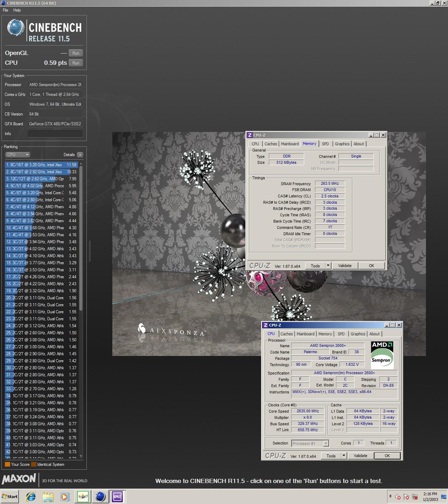Select ranking row 20 2C/2T Dual Core 1.56
The image size is (448, 504).
pos(41,297)
